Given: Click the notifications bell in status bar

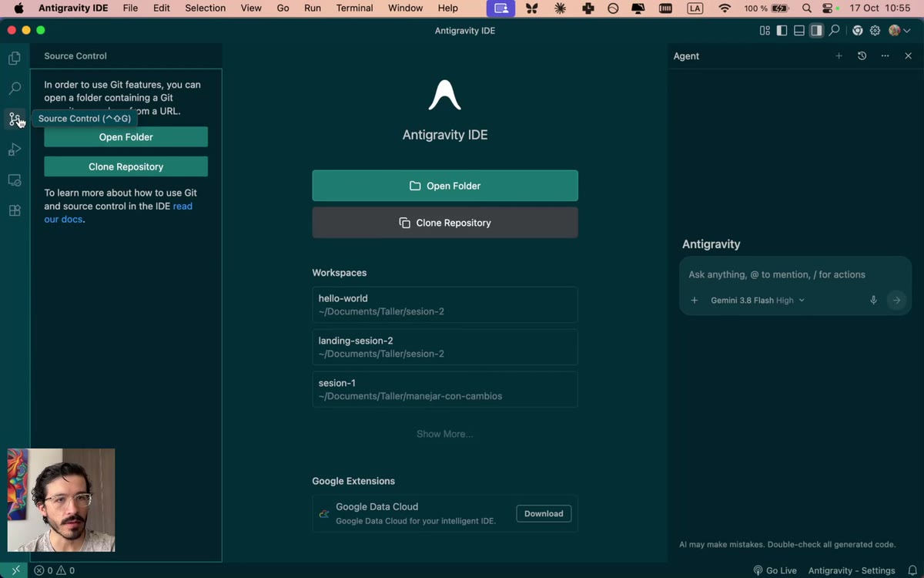Looking at the screenshot, I should point(912,570).
